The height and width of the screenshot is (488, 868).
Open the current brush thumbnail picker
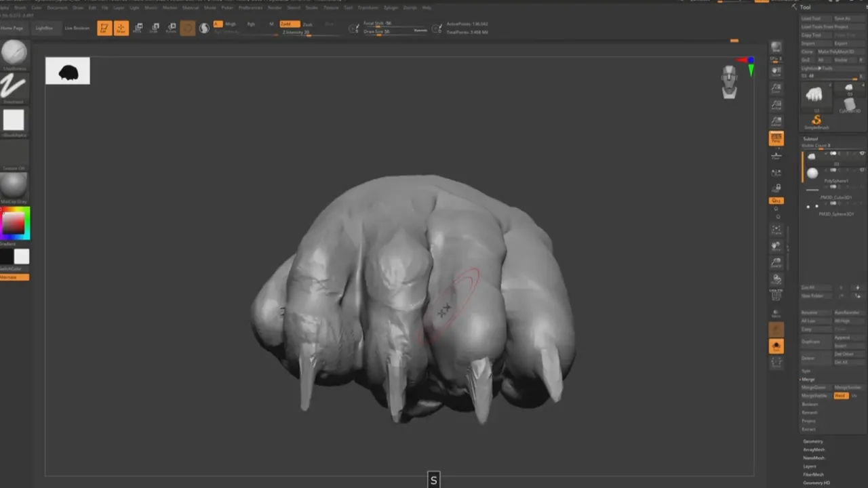coord(14,53)
